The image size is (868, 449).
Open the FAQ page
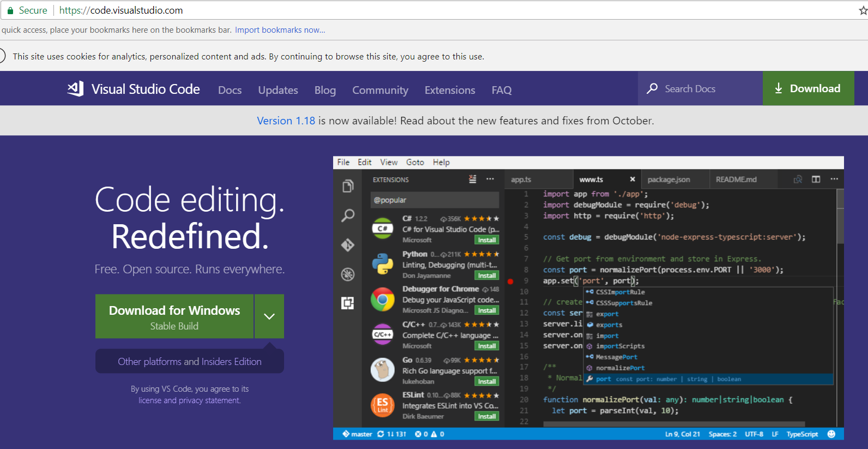click(x=502, y=90)
